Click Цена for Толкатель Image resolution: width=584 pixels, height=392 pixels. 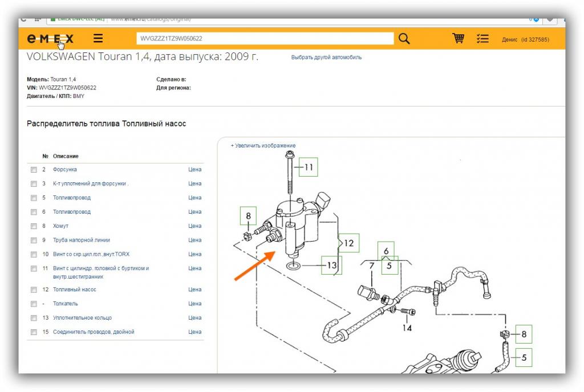[195, 304]
